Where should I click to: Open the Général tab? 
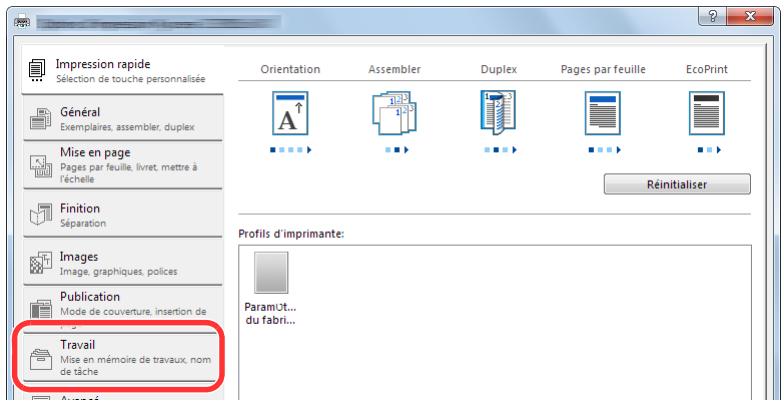[122, 118]
